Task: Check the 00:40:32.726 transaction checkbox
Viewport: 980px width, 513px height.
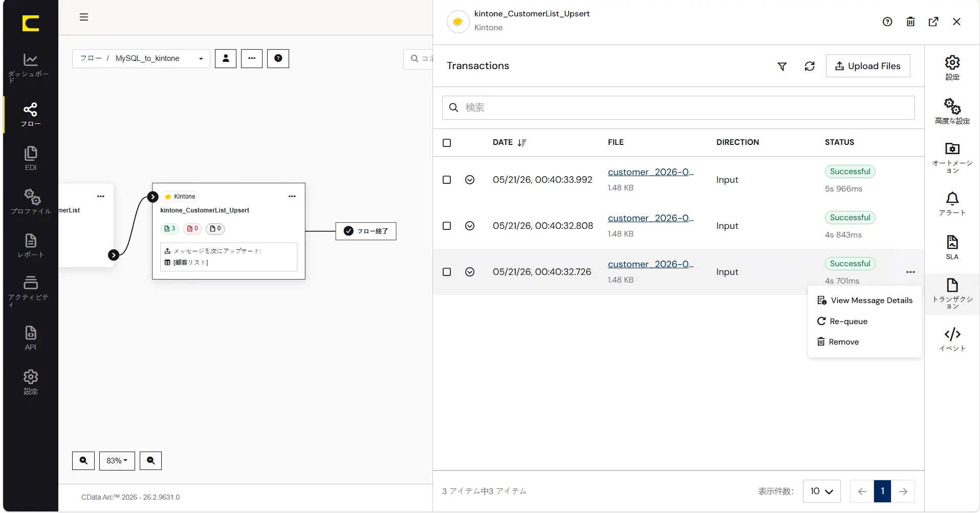Action: pos(447,272)
